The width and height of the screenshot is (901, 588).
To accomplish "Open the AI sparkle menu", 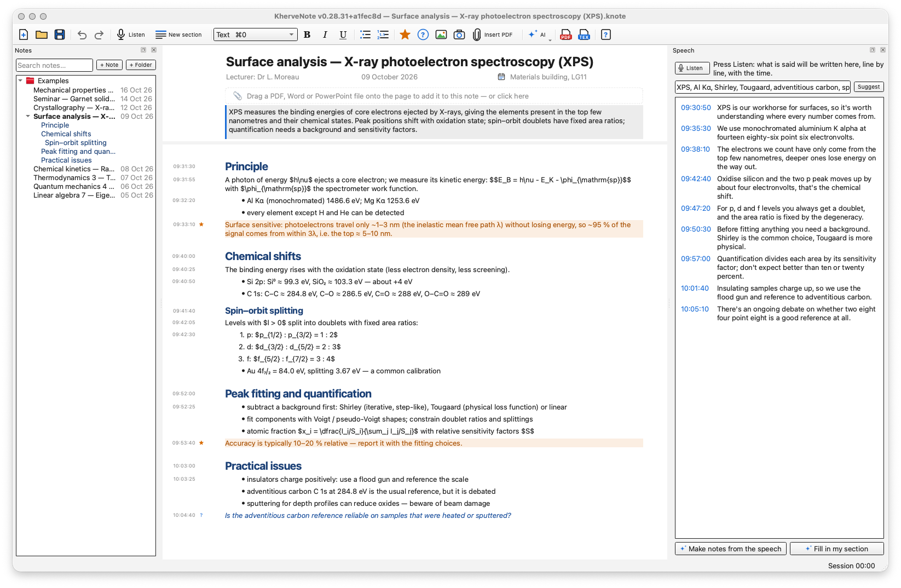I will (539, 34).
